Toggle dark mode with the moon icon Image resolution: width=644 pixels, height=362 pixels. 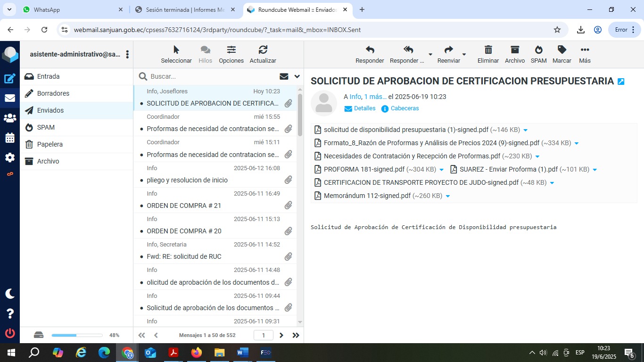[10, 294]
